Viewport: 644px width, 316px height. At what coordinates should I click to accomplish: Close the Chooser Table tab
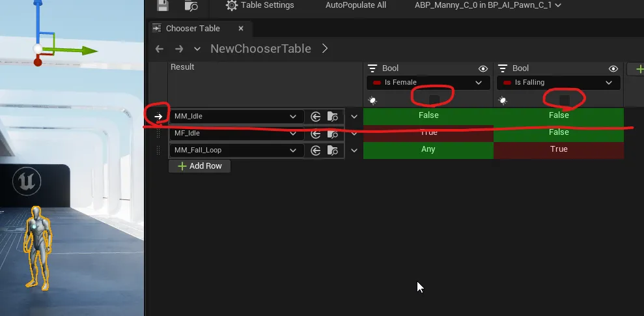[241, 29]
